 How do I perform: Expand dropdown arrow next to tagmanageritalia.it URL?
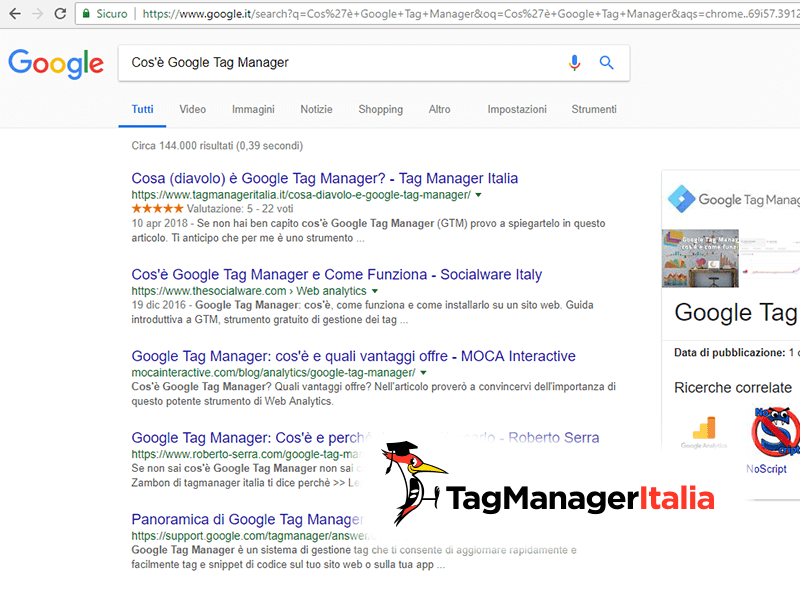pyautogui.click(x=479, y=195)
